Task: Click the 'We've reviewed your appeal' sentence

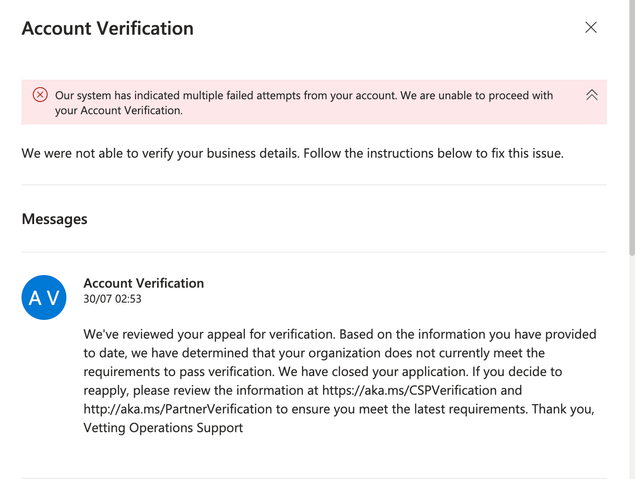Action: pyautogui.click(x=230, y=333)
